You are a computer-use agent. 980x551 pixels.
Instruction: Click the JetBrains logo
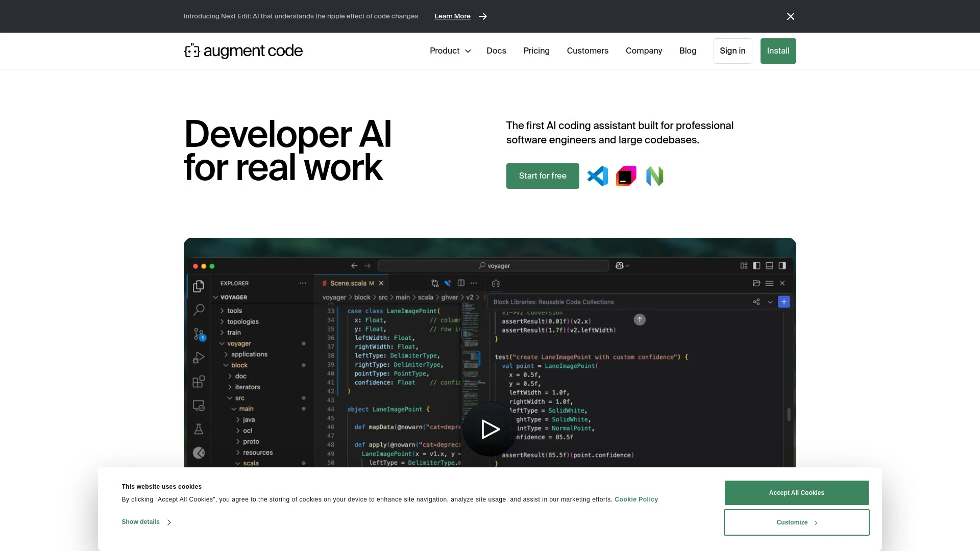pos(626,176)
